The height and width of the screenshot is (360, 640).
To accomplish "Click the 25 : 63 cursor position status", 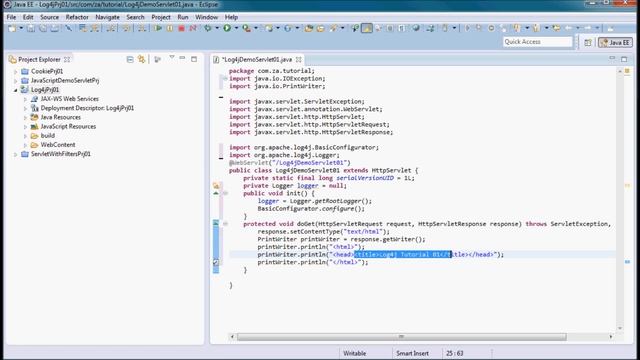I will pyautogui.click(x=455, y=353).
